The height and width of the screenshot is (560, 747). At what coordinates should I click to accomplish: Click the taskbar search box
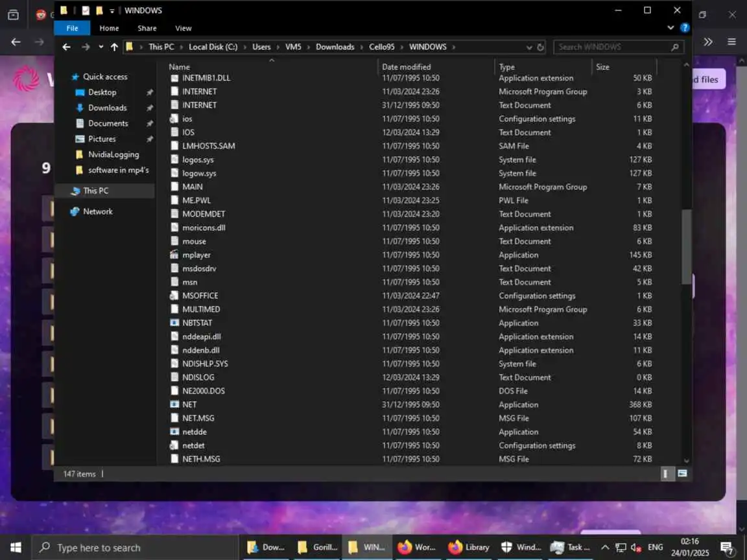(135, 548)
